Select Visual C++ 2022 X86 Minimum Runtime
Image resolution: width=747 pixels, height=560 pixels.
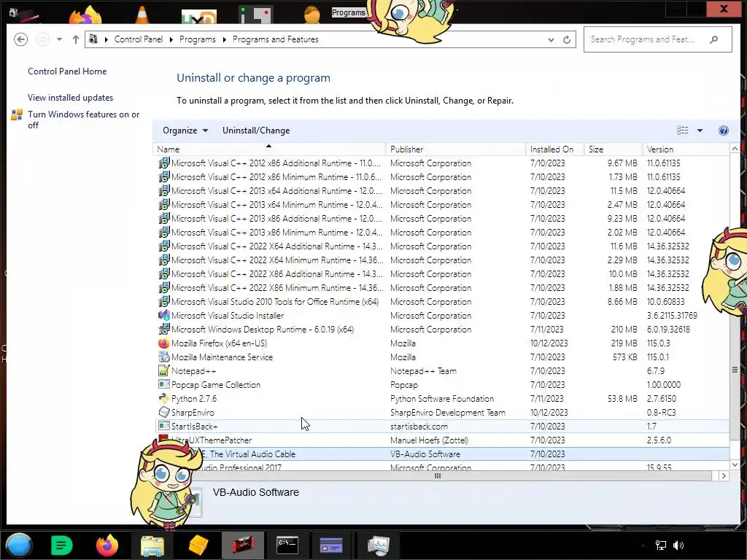[443, 288]
